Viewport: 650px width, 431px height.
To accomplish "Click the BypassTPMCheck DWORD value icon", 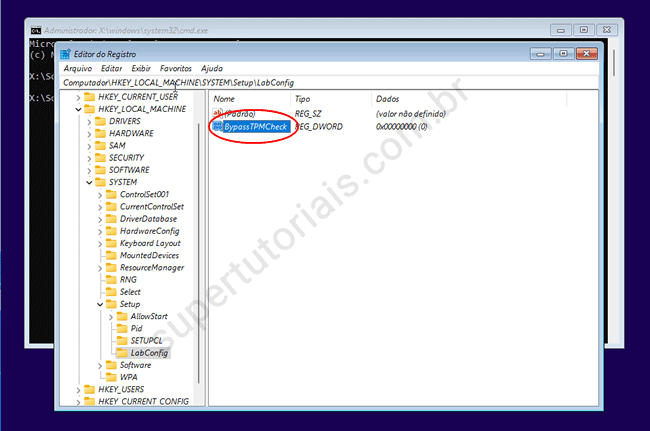I will click(218, 127).
